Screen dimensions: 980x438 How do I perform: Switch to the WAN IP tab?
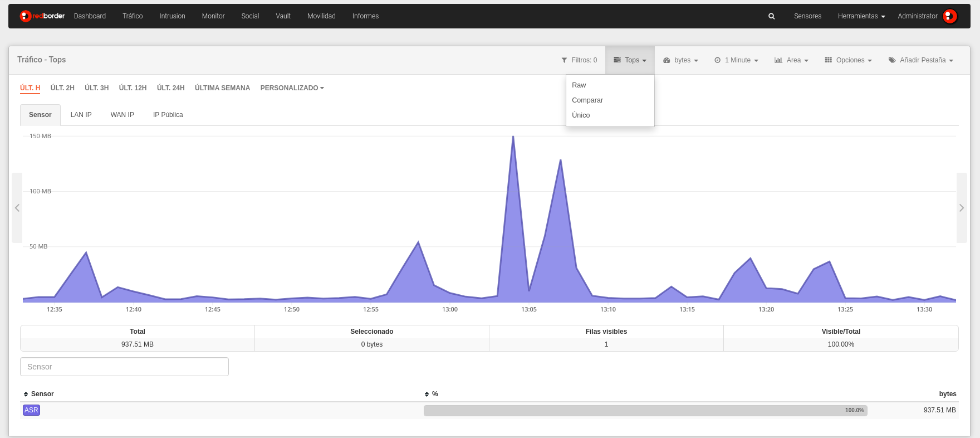point(122,115)
